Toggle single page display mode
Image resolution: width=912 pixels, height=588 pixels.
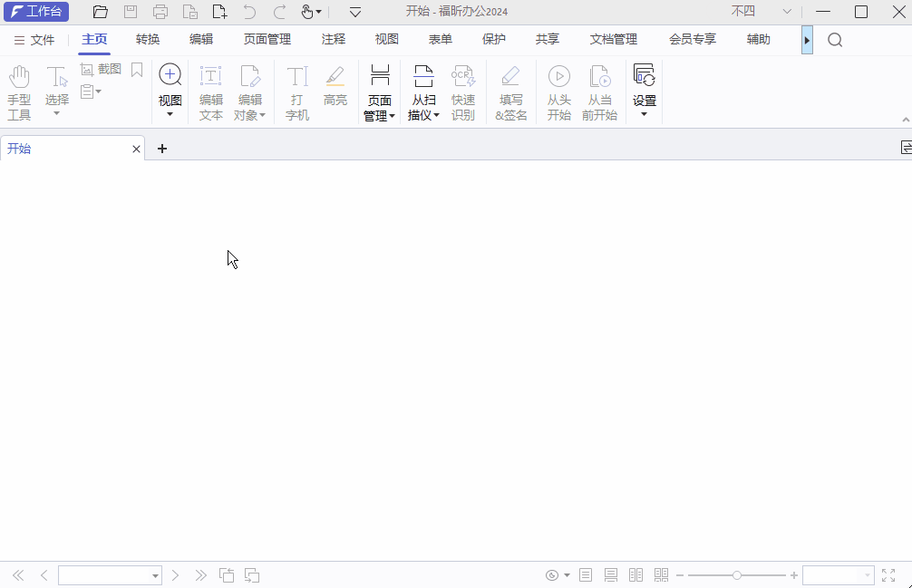[586, 574]
